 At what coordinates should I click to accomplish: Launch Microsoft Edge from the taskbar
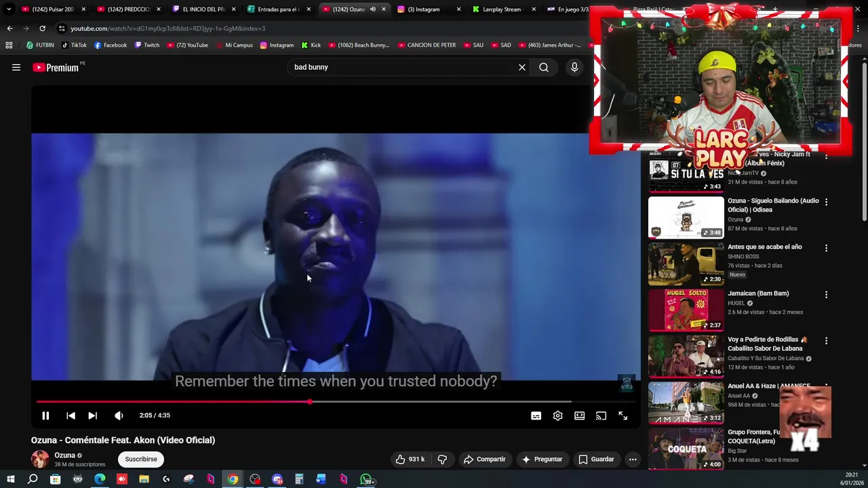point(100,479)
